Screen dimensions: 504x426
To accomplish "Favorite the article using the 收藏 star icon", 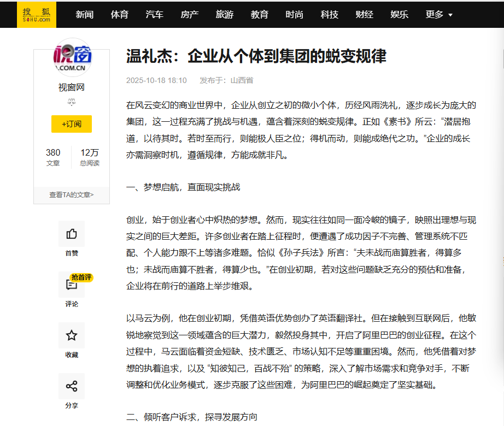I will [x=72, y=336].
